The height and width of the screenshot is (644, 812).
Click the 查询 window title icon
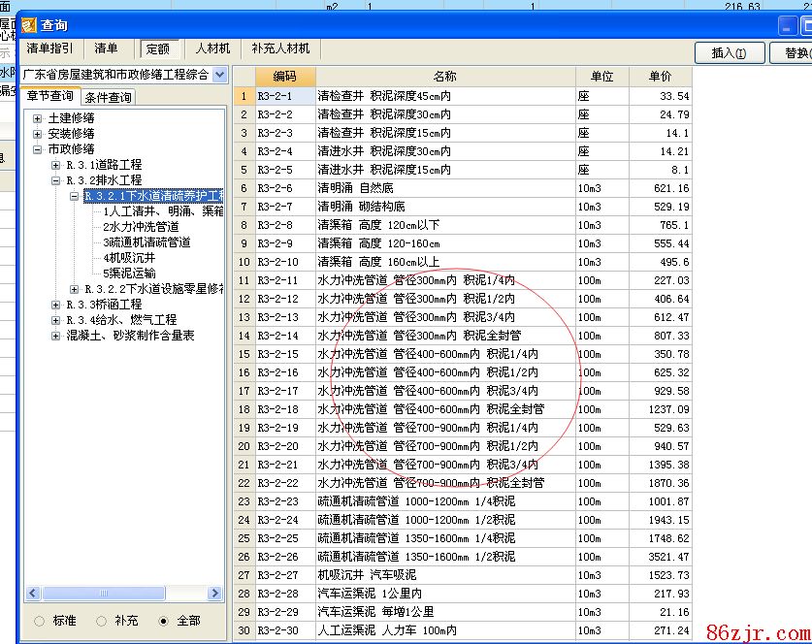tap(29, 25)
